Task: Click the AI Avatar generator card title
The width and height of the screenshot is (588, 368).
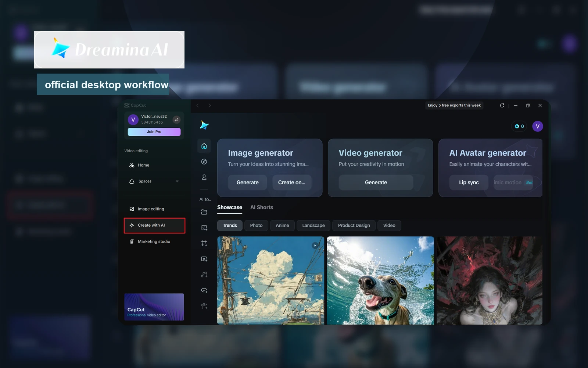Action: 488,153
